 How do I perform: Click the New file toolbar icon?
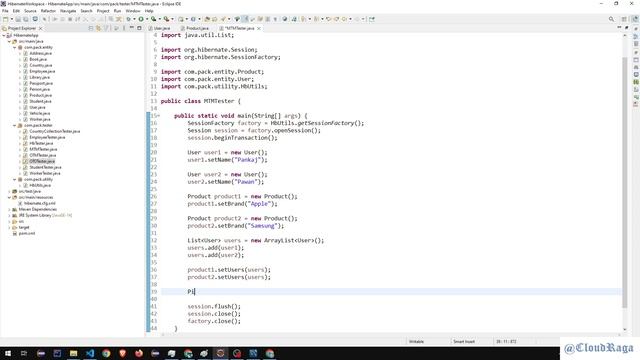[x=5, y=19]
